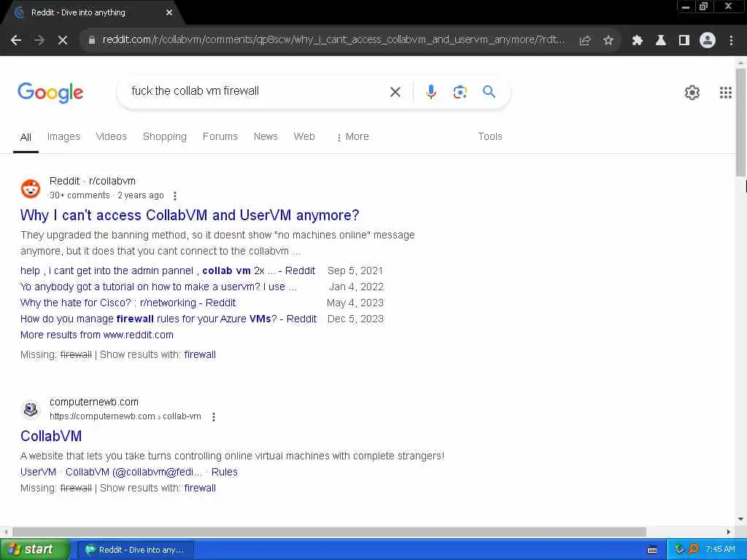Image resolution: width=747 pixels, height=560 pixels.
Task: Show results with firewall under CollabVM result
Action: point(200,488)
